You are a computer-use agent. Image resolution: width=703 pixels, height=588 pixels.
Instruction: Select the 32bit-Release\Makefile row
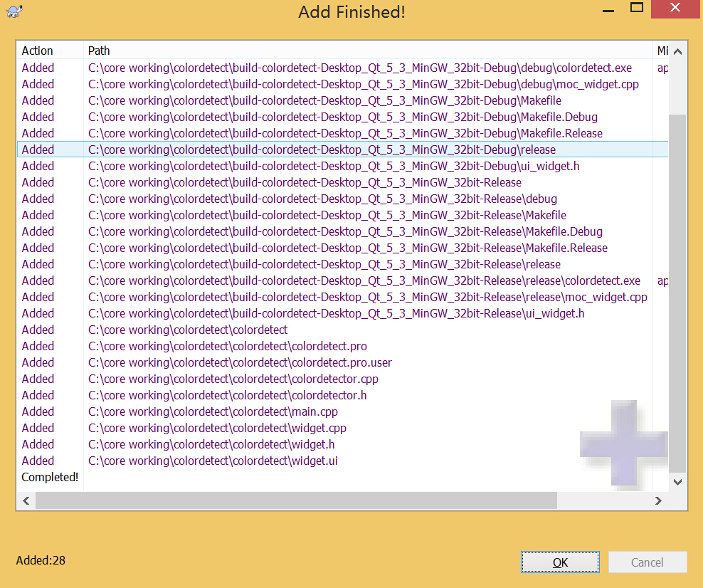[342, 215]
